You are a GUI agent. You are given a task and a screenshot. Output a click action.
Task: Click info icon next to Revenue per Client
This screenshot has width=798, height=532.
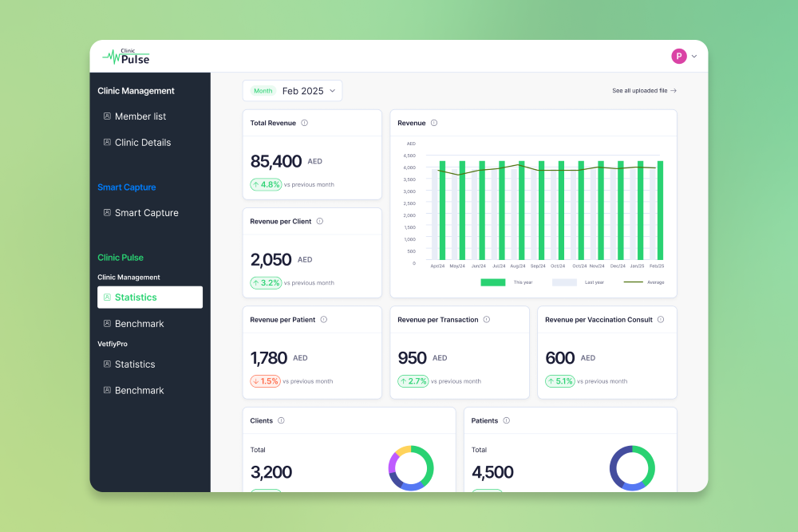[x=320, y=221]
